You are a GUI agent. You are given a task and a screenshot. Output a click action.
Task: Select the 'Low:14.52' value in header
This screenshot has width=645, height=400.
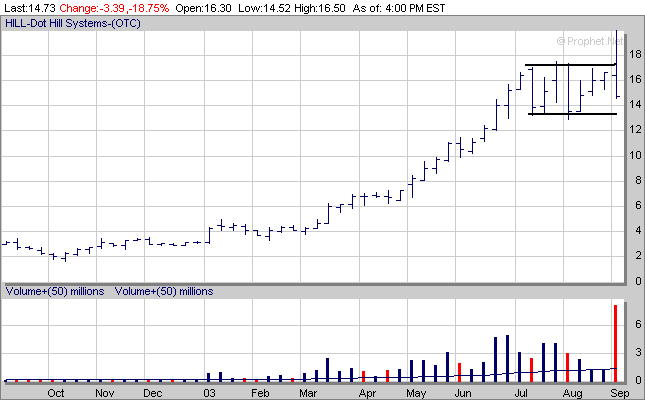coord(264,8)
